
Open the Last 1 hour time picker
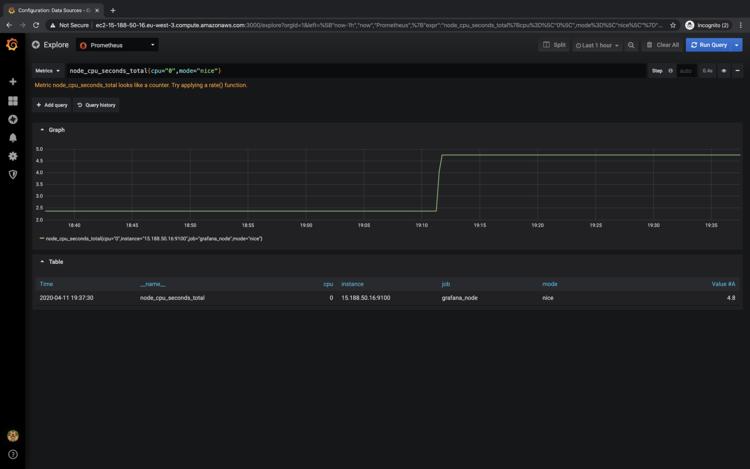click(597, 45)
